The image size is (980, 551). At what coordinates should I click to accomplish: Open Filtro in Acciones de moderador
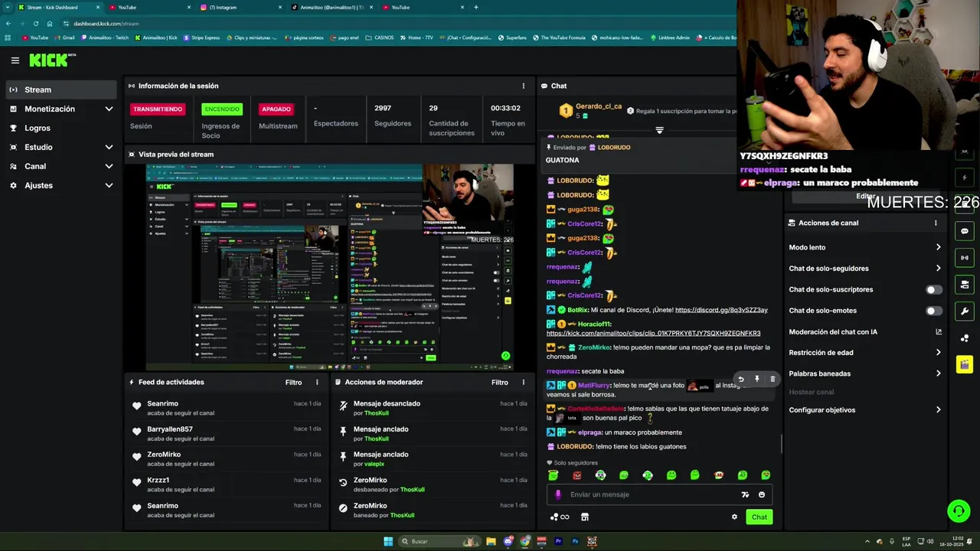(500, 382)
